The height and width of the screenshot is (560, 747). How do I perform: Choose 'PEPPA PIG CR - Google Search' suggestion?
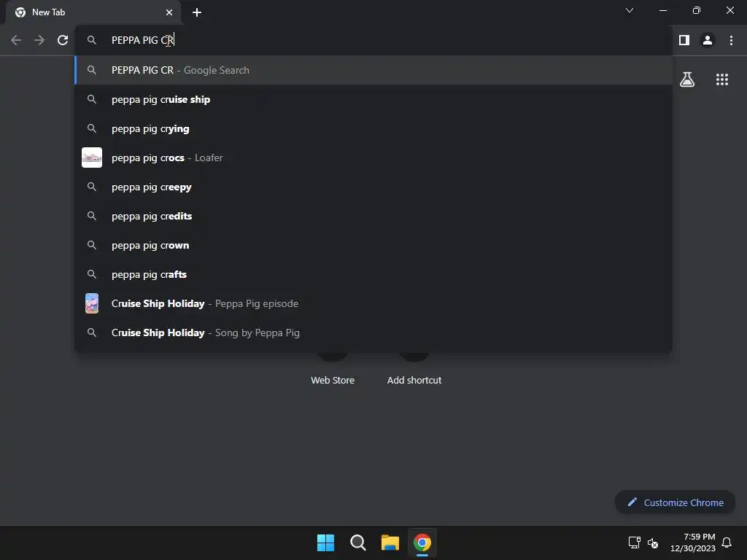[373, 71]
